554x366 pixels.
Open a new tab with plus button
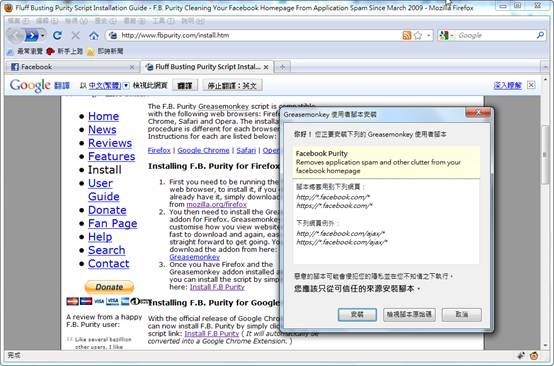coord(282,67)
